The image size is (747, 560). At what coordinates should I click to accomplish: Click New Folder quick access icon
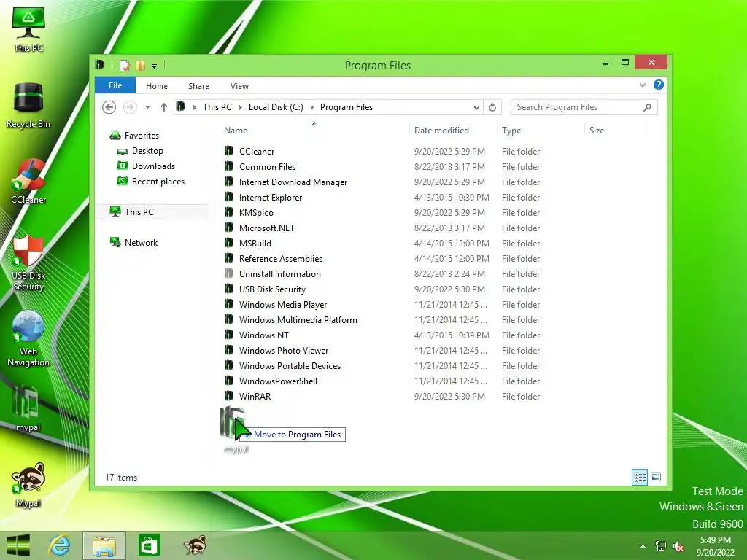[140, 66]
